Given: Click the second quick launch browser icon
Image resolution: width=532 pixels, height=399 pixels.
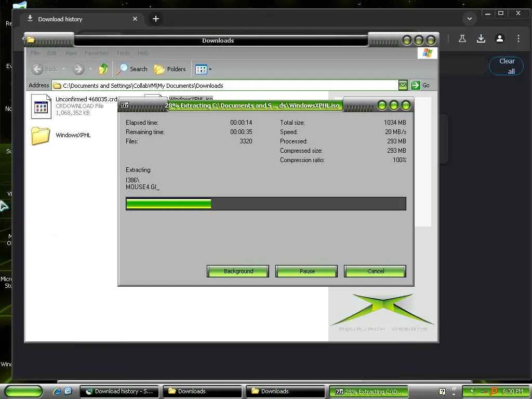Looking at the screenshot, I should 69,391.
